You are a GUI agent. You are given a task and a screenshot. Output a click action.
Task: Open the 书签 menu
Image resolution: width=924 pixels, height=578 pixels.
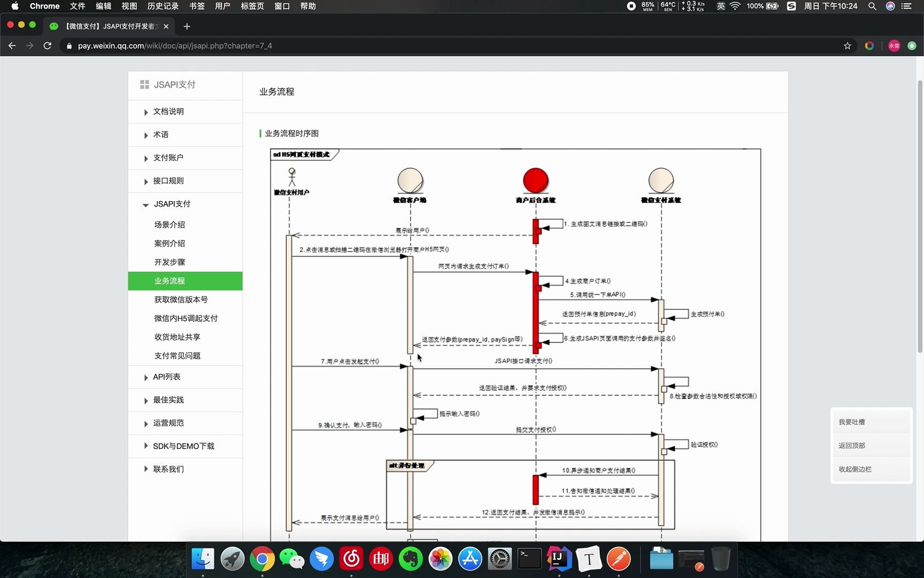click(197, 6)
